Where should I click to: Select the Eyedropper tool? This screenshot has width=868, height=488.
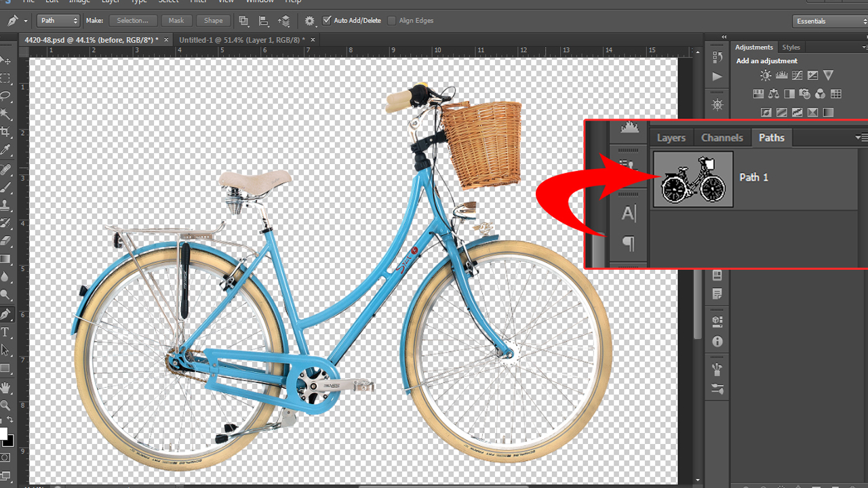pyautogui.click(x=5, y=150)
